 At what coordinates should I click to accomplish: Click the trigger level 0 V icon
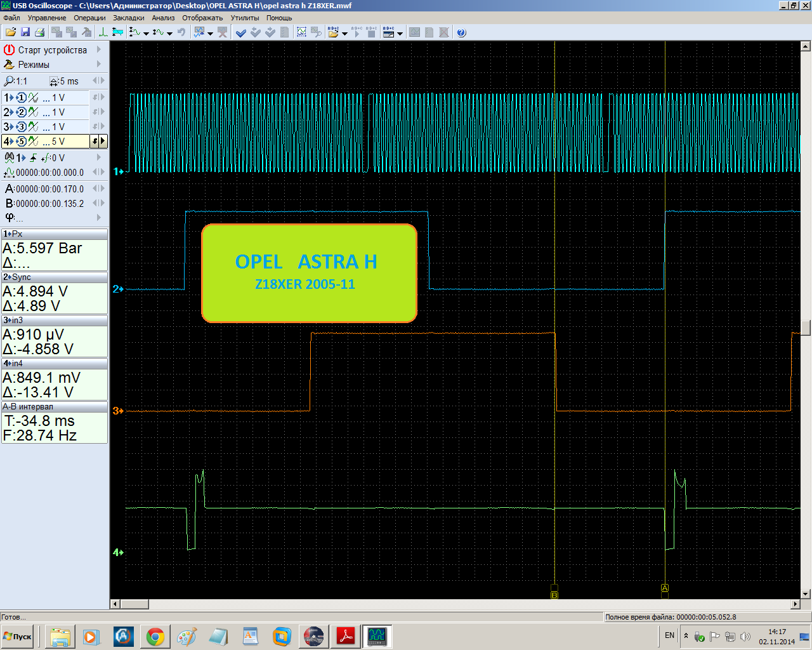coord(46,157)
